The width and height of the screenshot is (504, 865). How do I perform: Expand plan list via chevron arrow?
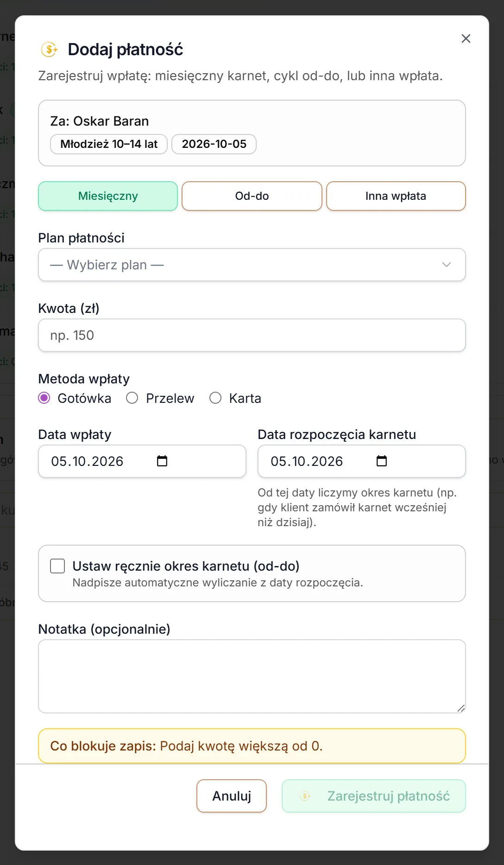tap(447, 265)
